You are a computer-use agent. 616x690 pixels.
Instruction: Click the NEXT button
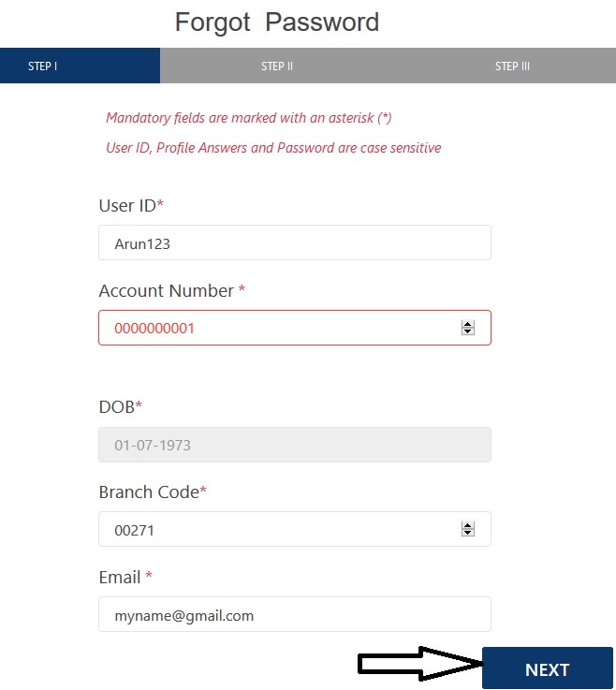click(547, 668)
